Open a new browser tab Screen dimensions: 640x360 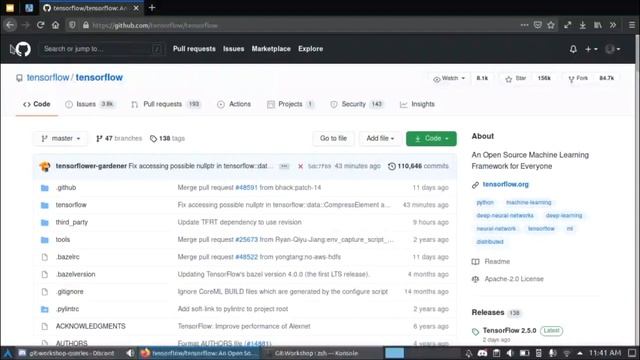coord(152,8)
